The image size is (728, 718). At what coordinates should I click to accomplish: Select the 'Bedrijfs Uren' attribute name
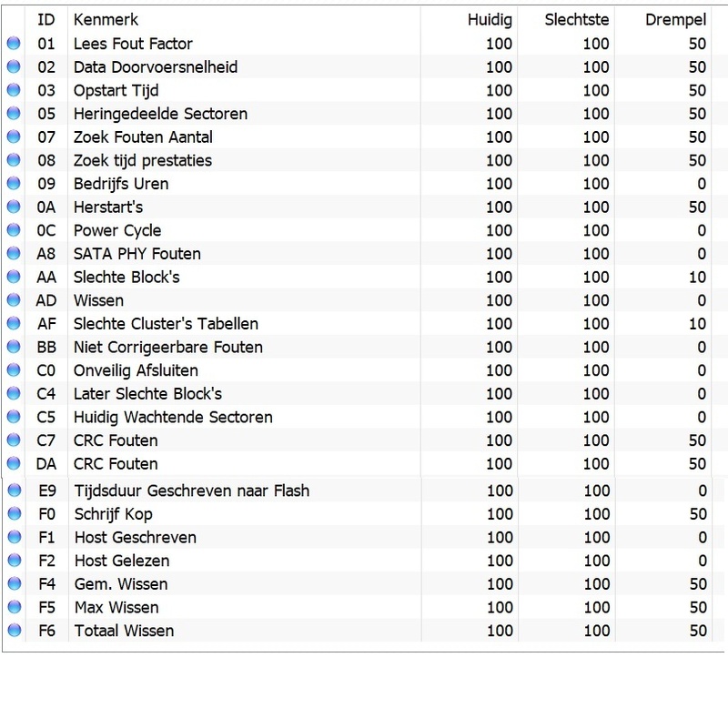tap(121, 184)
